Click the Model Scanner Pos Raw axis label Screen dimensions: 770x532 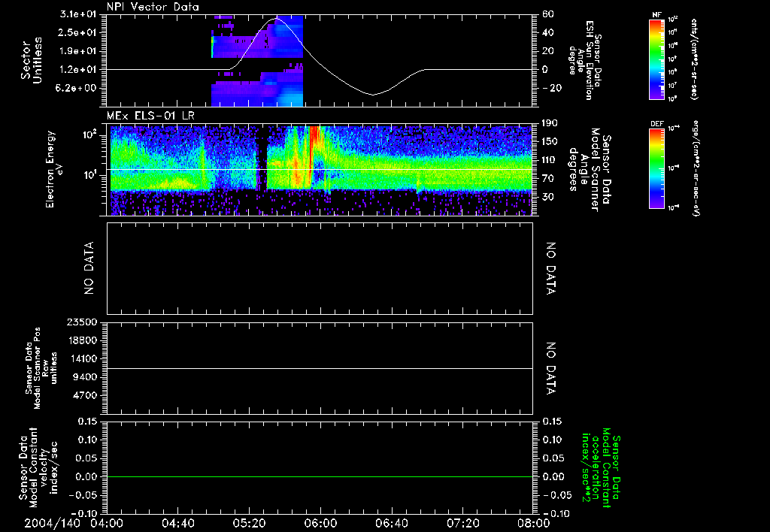click(x=41, y=368)
